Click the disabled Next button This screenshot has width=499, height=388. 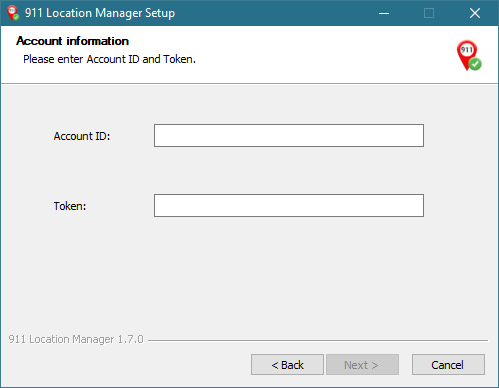362,365
